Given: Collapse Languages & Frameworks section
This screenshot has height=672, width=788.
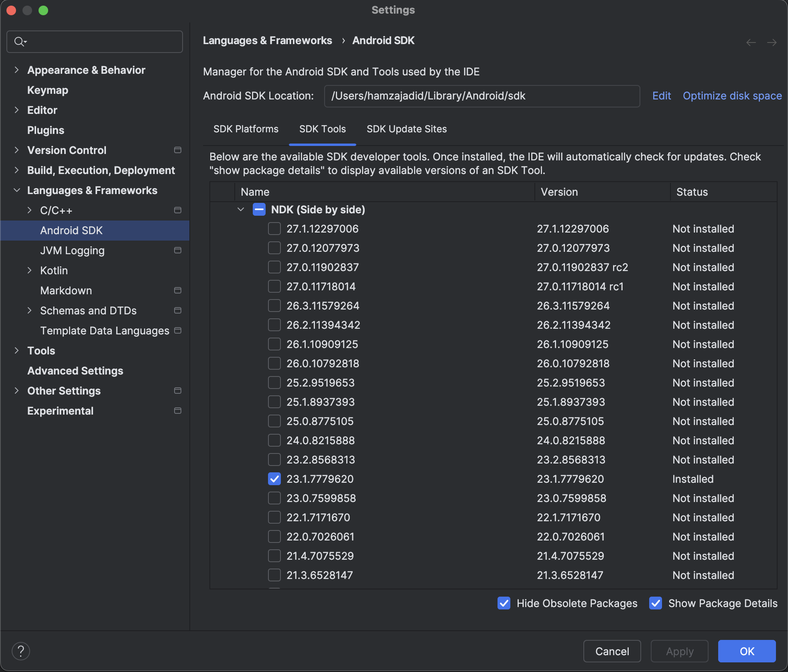Looking at the screenshot, I should pyautogui.click(x=16, y=190).
